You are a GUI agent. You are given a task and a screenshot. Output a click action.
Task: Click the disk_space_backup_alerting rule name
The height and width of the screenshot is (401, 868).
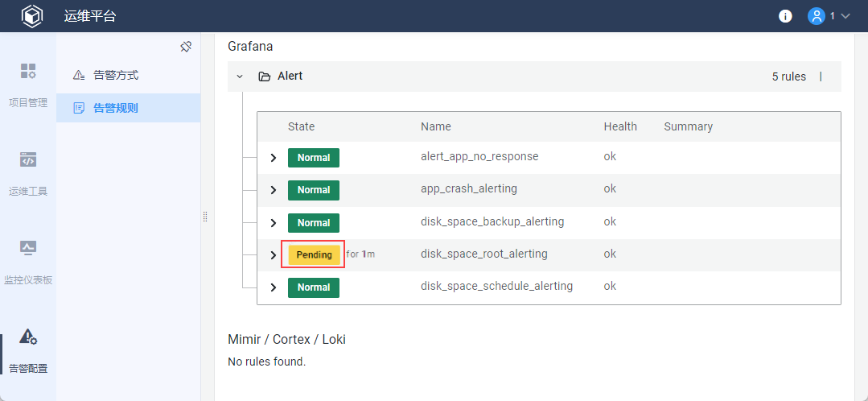pos(492,221)
